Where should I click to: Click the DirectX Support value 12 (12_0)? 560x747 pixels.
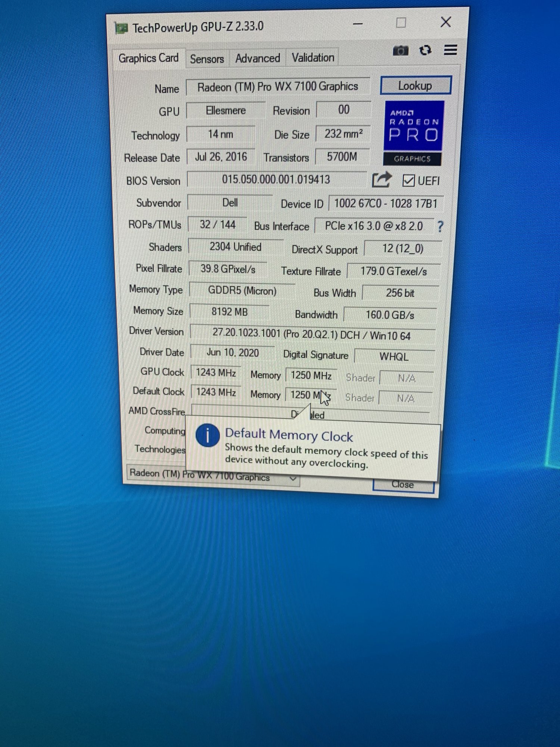(x=403, y=249)
